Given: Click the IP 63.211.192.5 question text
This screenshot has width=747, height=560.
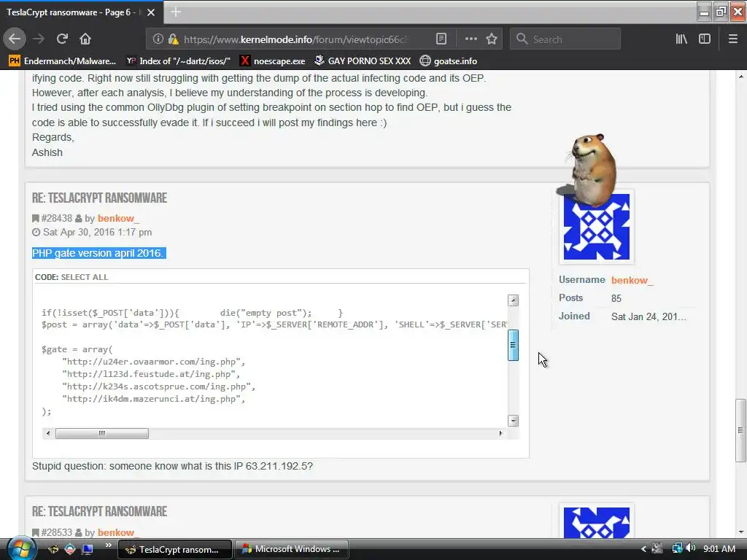Looking at the screenshot, I should coord(172,466).
